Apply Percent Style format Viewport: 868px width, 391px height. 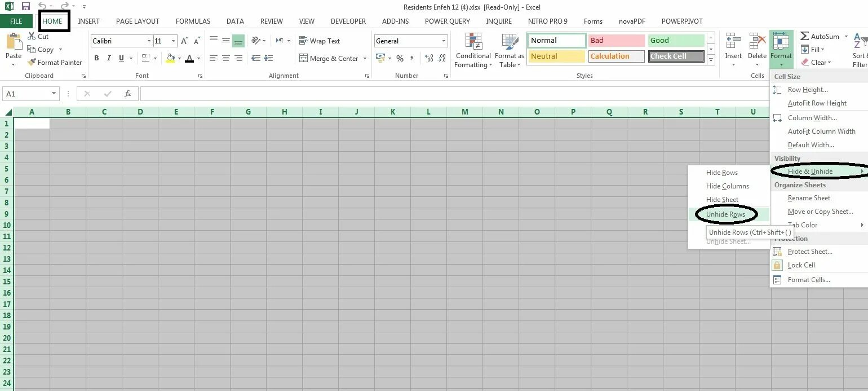coord(400,59)
